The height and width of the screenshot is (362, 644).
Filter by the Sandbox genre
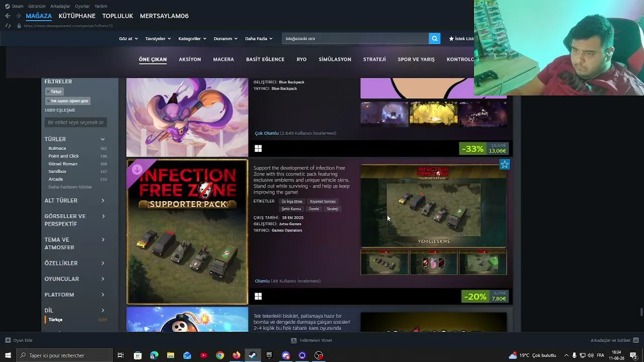(57, 171)
